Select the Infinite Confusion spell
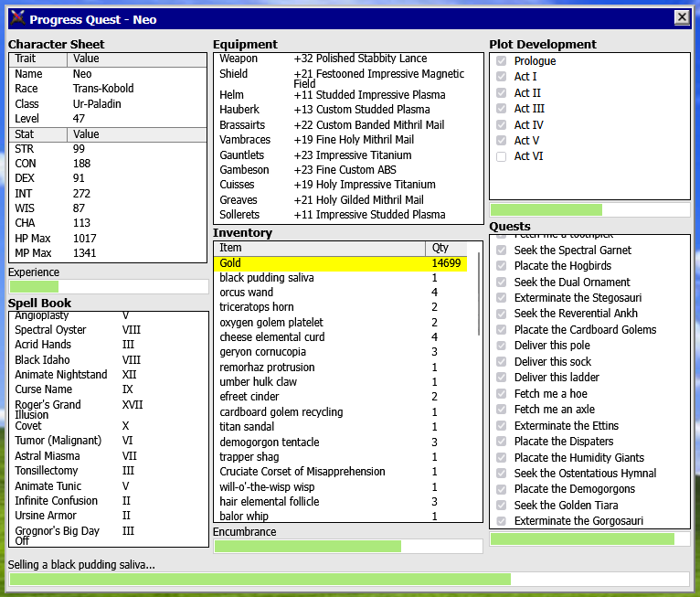 [x=109, y=501]
